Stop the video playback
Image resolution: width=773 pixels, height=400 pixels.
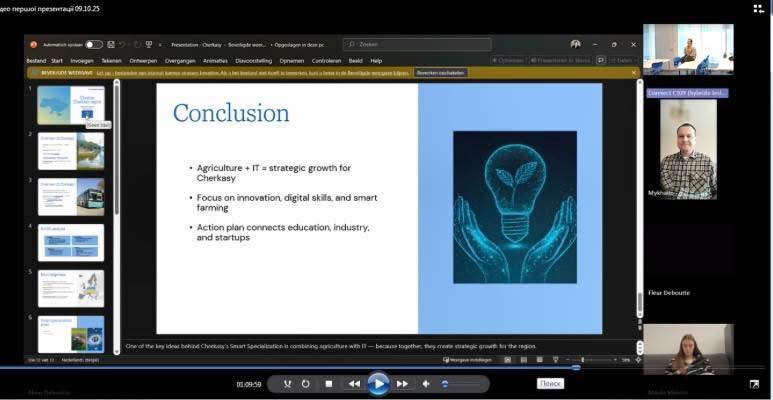point(329,384)
